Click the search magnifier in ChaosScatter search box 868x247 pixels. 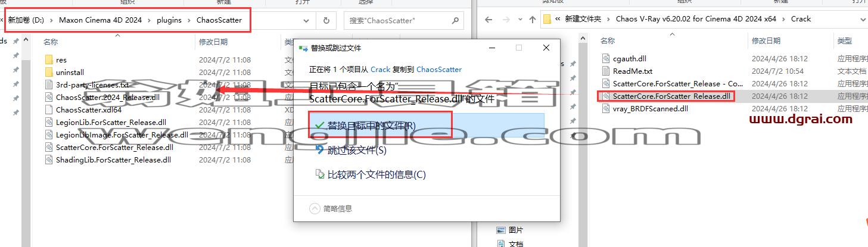pyautogui.click(x=455, y=20)
